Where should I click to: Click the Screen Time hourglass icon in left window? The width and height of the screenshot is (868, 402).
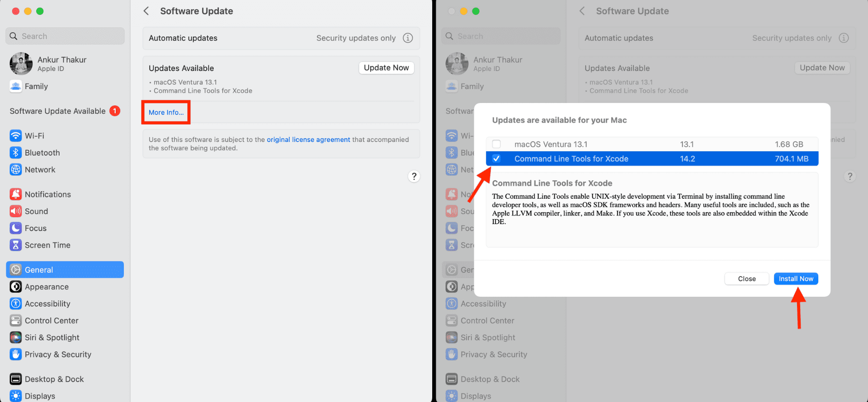point(15,245)
